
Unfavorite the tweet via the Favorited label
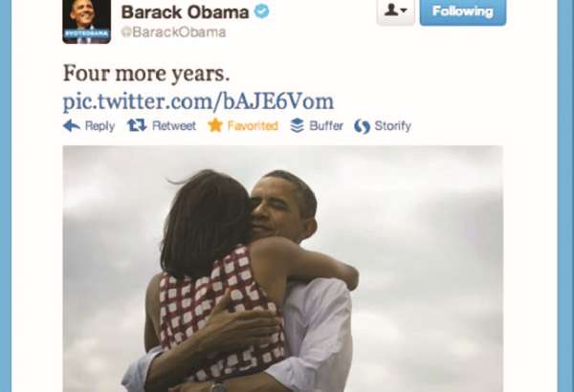(253, 126)
